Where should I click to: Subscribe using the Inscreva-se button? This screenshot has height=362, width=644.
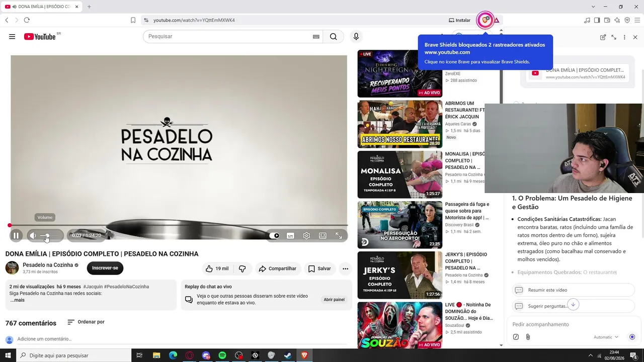pos(105,268)
